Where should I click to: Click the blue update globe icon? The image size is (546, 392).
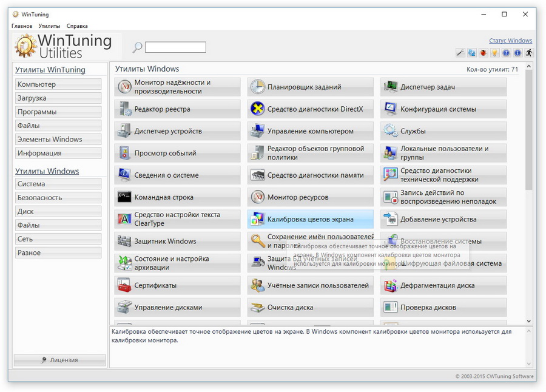(472, 53)
